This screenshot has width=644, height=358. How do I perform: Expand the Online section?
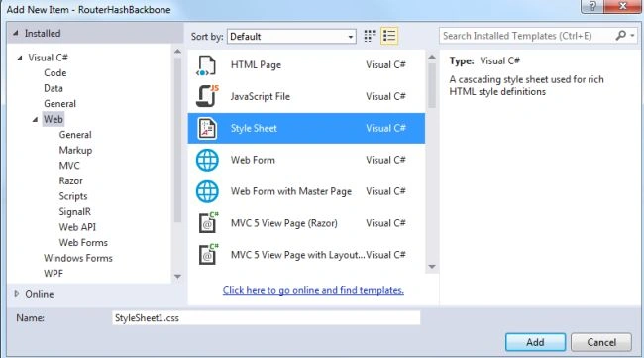click(17, 294)
